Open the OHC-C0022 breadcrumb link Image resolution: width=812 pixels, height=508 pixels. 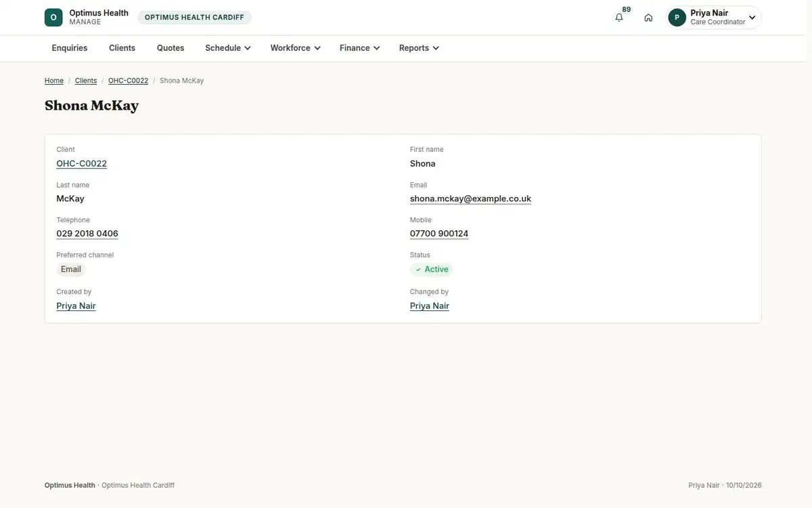pyautogui.click(x=128, y=81)
